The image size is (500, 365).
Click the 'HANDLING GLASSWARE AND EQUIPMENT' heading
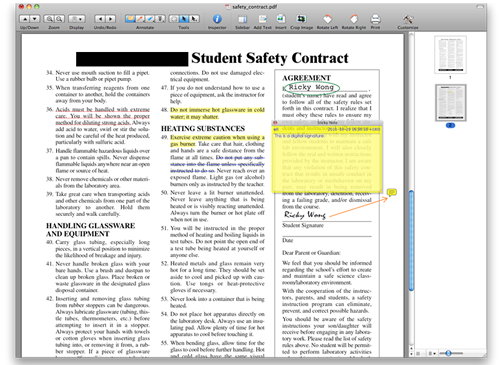pyautogui.click(x=90, y=230)
